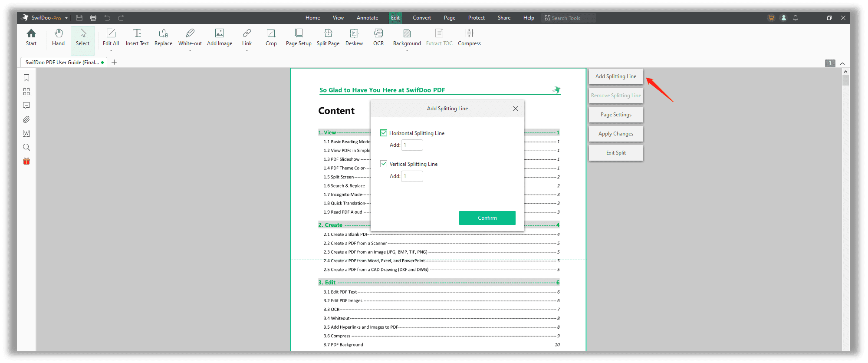The image size is (868, 363).
Task: Focus the horizontal line Add count field
Action: click(412, 145)
